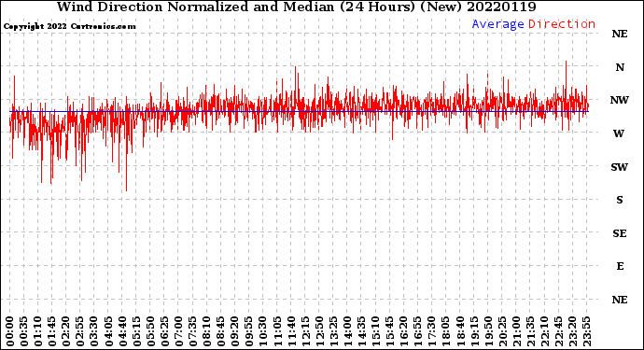Click the 19:50 time label

point(487,331)
